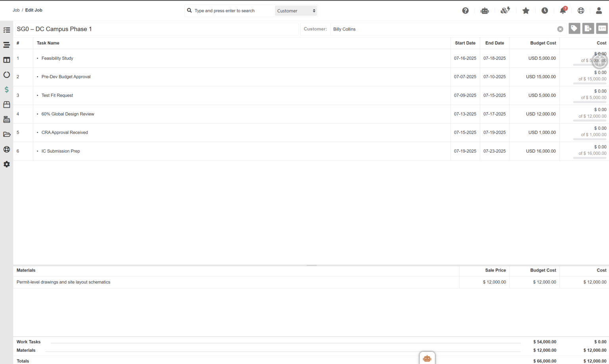
Task: Click the user profile icon
Action: 599,11
